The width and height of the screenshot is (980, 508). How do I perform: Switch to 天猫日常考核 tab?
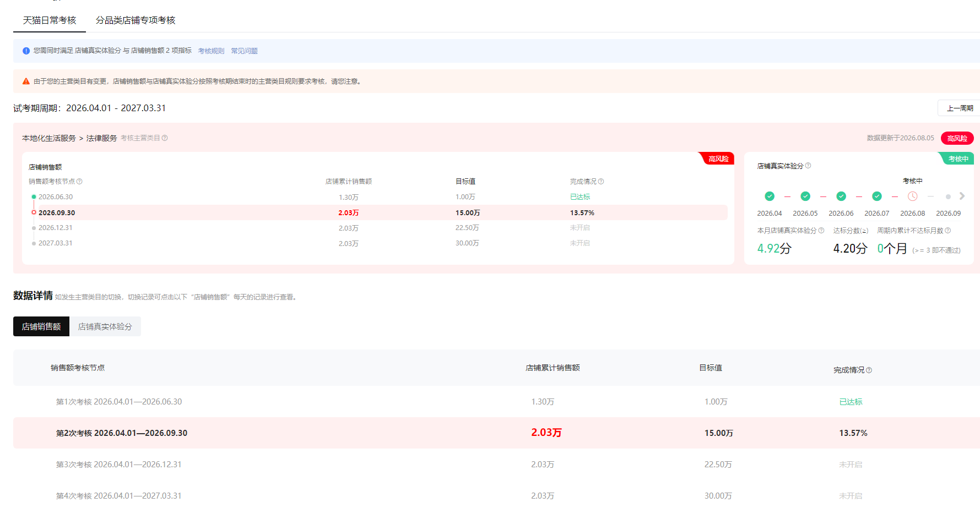pyautogui.click(x=50, y=20)
